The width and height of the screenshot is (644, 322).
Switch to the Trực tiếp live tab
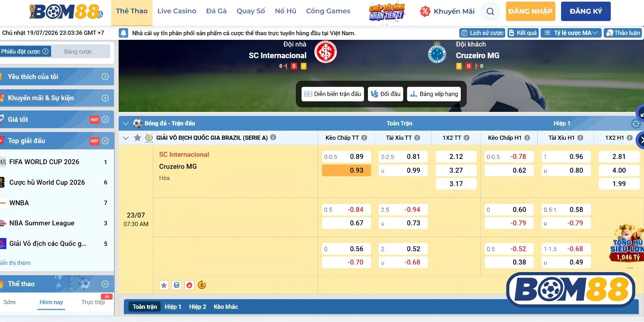(x=93, y=302)
